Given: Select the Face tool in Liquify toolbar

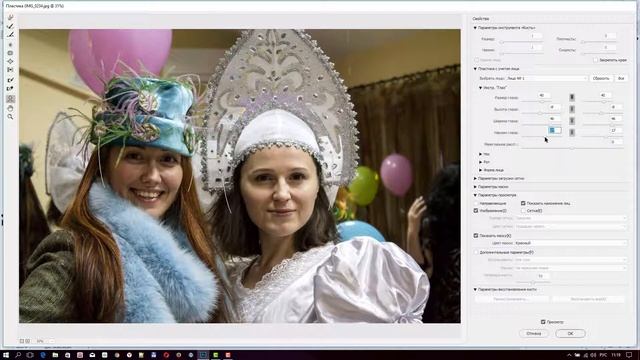Looking at the screenshot, I should click(x=10, y=99).
